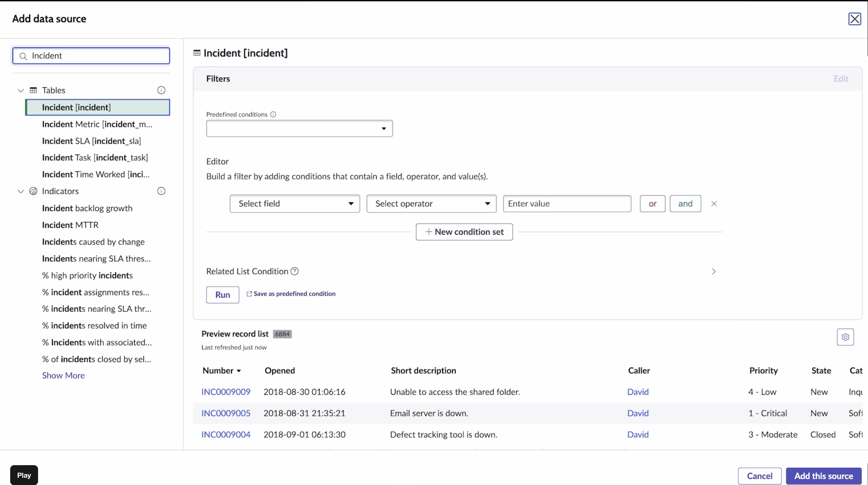Click the search magnifier icon

(x=23, y=56)
